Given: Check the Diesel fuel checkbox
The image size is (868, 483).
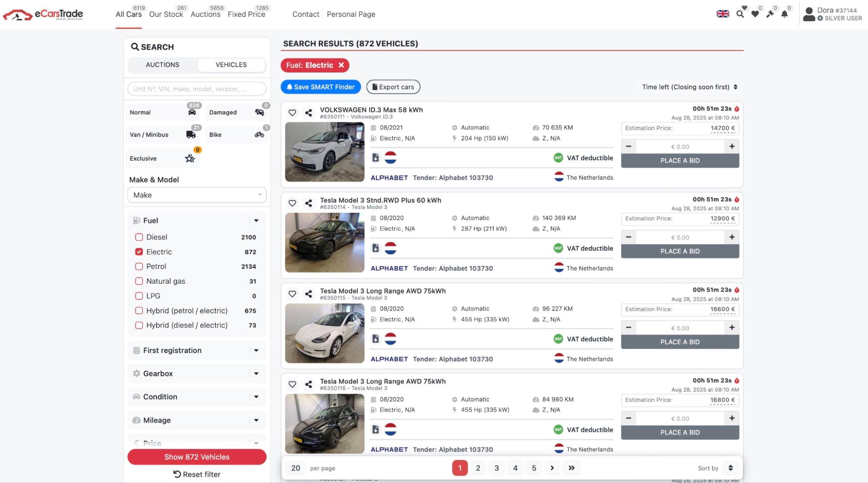Looking at the screenshot, I should click(x=139, y=237).
